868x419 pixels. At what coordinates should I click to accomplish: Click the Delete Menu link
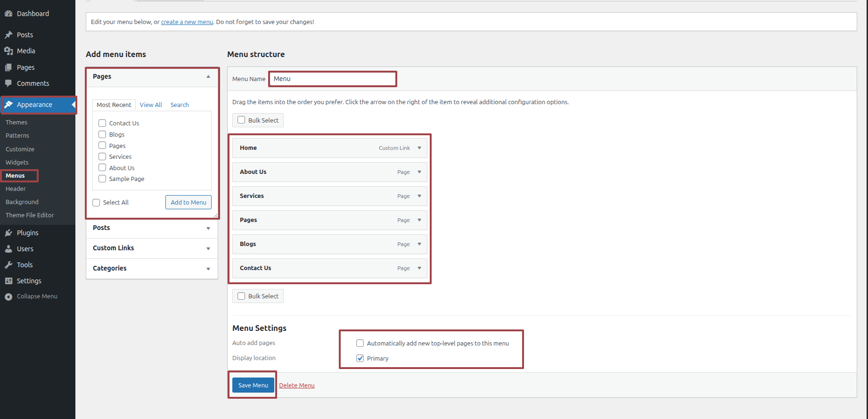[296, 385]
